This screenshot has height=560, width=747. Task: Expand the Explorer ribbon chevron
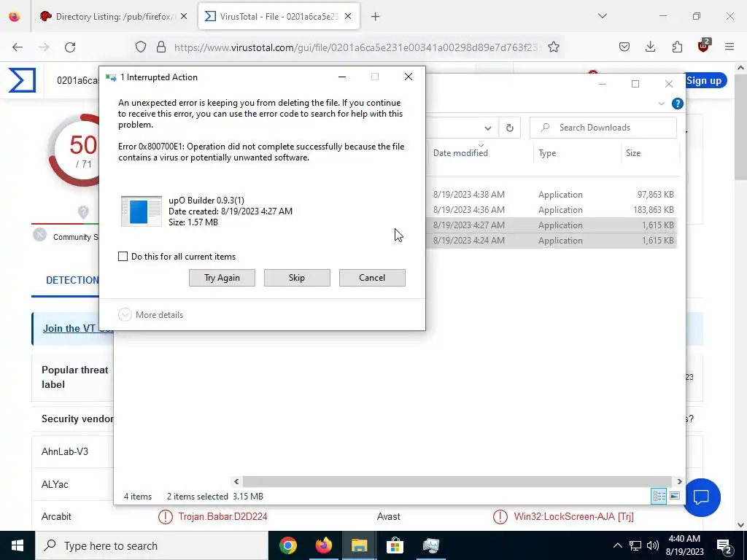pyautogui.click(x=661, y=104)
